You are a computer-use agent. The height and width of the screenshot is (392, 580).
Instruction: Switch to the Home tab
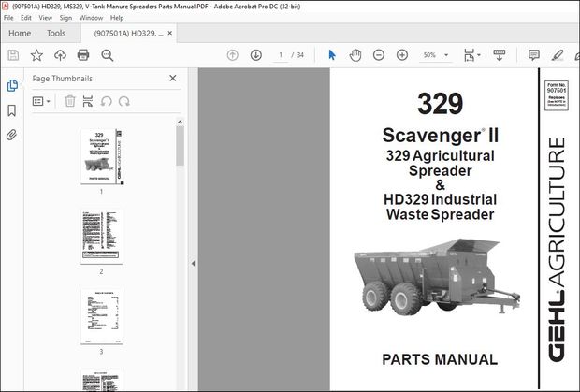[x=20, y=34]
